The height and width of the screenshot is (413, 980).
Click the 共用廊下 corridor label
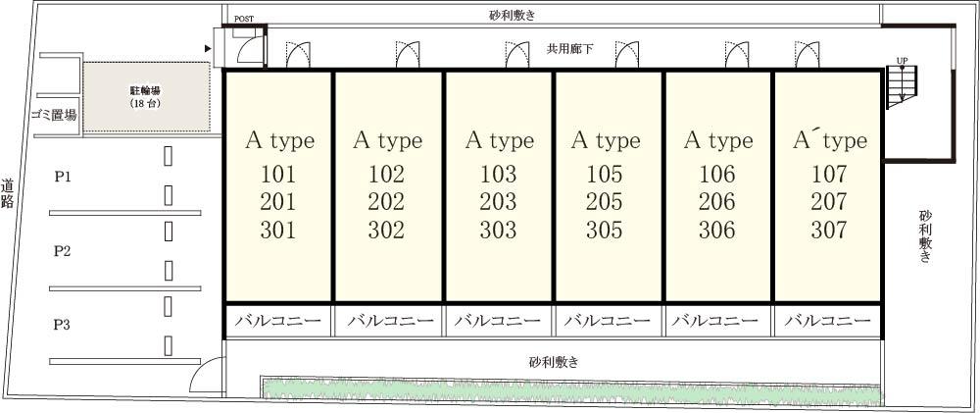point(570,48)
